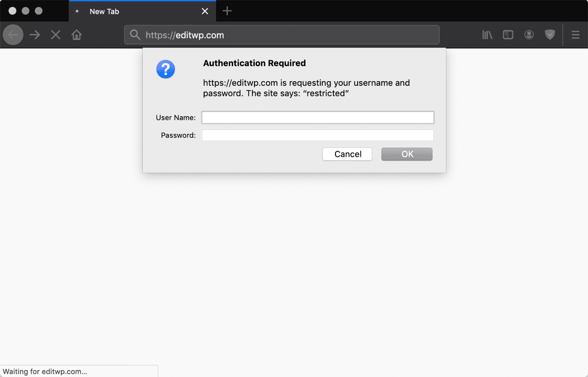Open the Firefox Send shield icon

550,35
